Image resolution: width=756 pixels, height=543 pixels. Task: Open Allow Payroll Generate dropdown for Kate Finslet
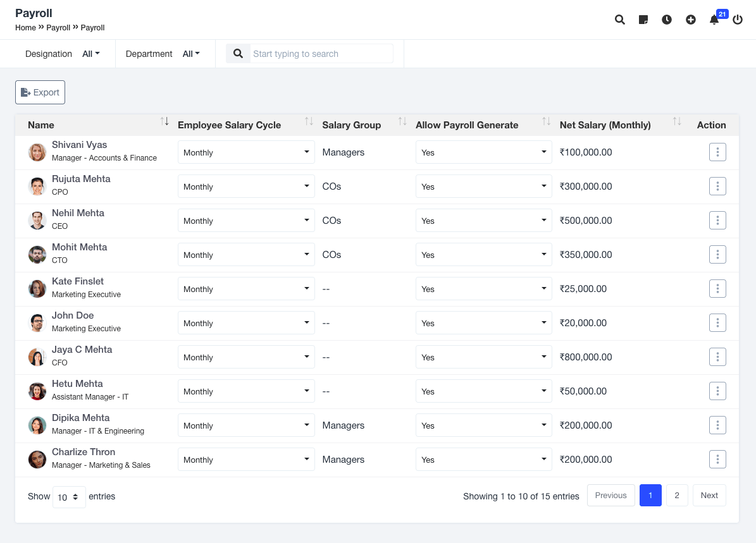pos(483,289)
